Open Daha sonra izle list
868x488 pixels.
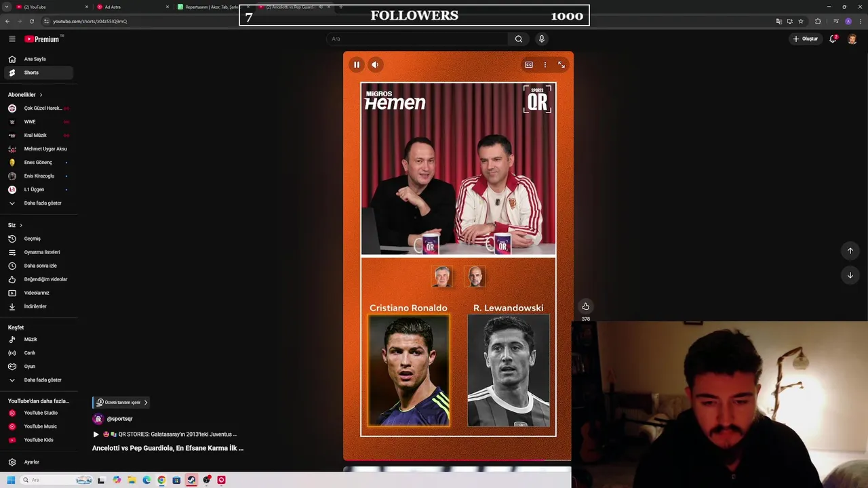(x=39, y=266)
